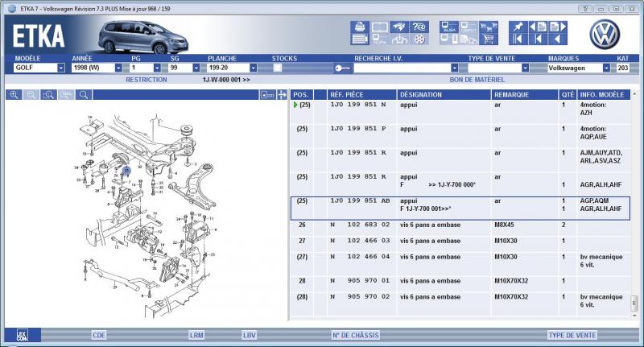This screenshot has width=644, height=347.
Task: Click the printer icon in the toolbar
Action: [360, 27]
